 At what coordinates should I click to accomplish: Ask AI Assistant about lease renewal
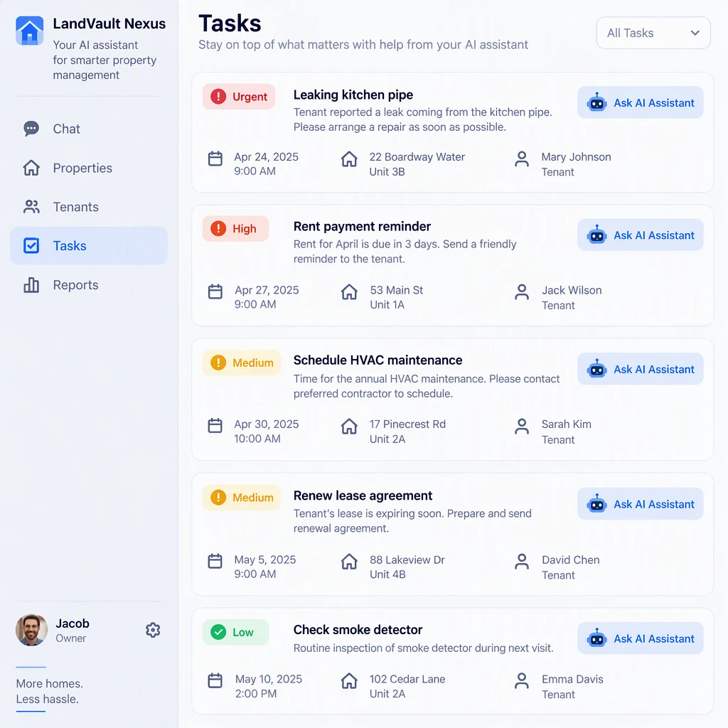pos(641,504)
